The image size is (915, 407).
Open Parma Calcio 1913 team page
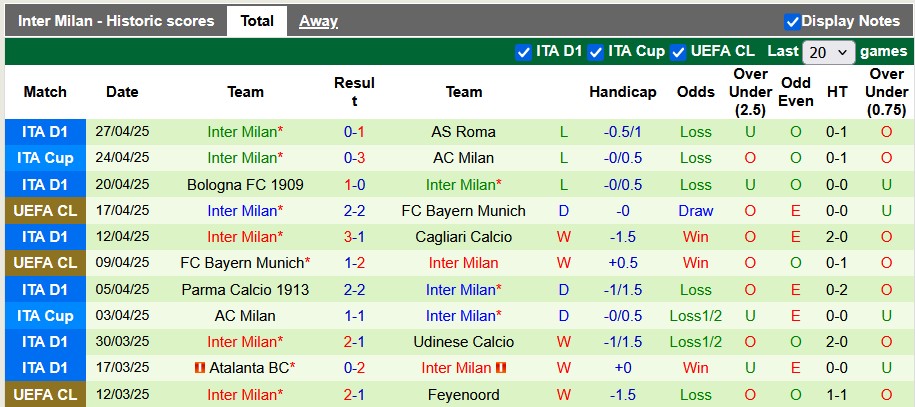coord(245,290)
